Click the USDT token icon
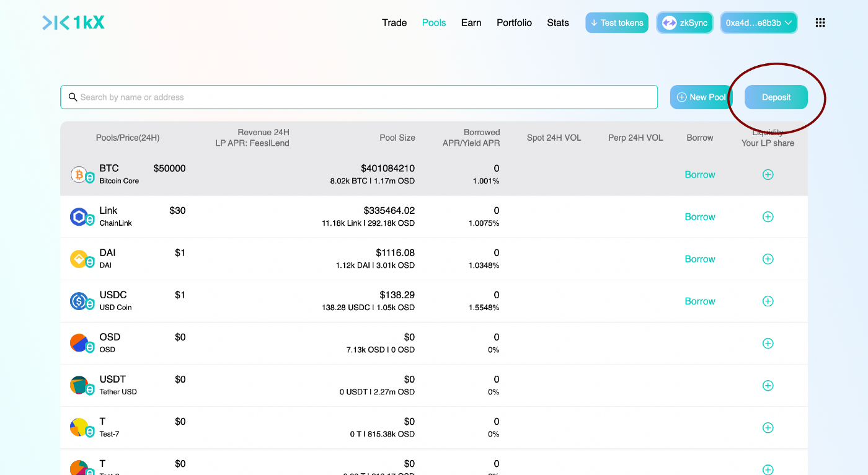The image size is (868, 475). (x=79, y=386)
